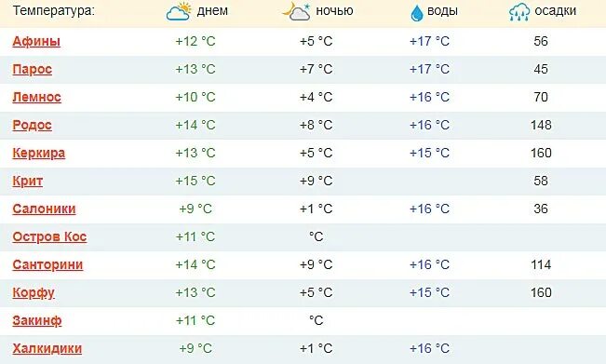
Task: Open the Салоники link
Action: coord(44,209)
